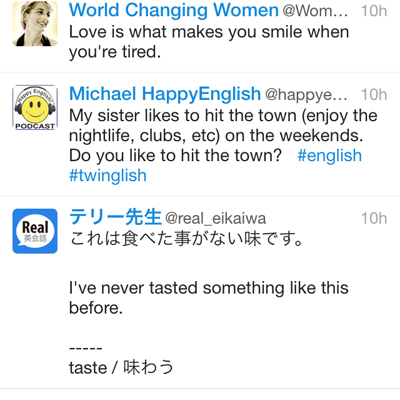Tap 10h timestamp on World Changing Women tweet

(374, 11)
